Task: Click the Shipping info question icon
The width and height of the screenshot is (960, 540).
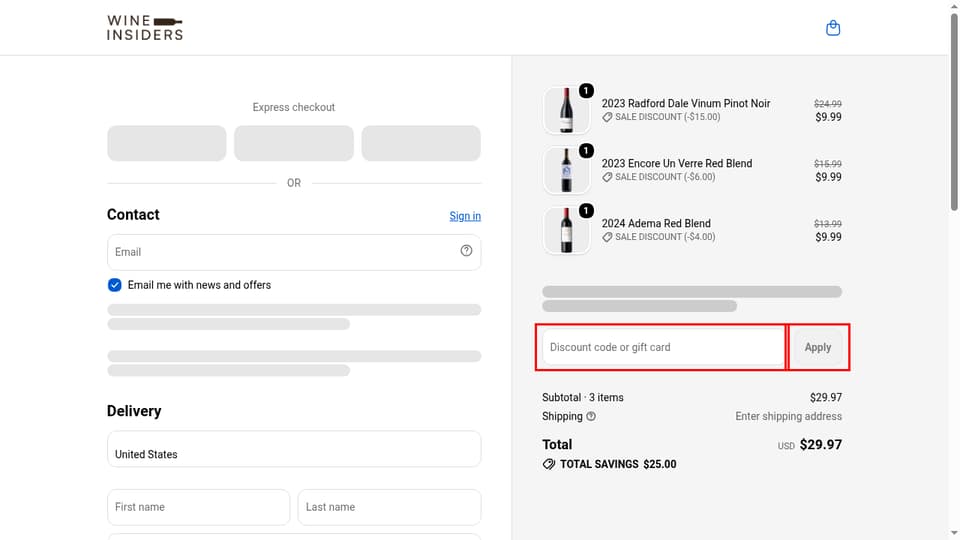Action: point(591,416)
